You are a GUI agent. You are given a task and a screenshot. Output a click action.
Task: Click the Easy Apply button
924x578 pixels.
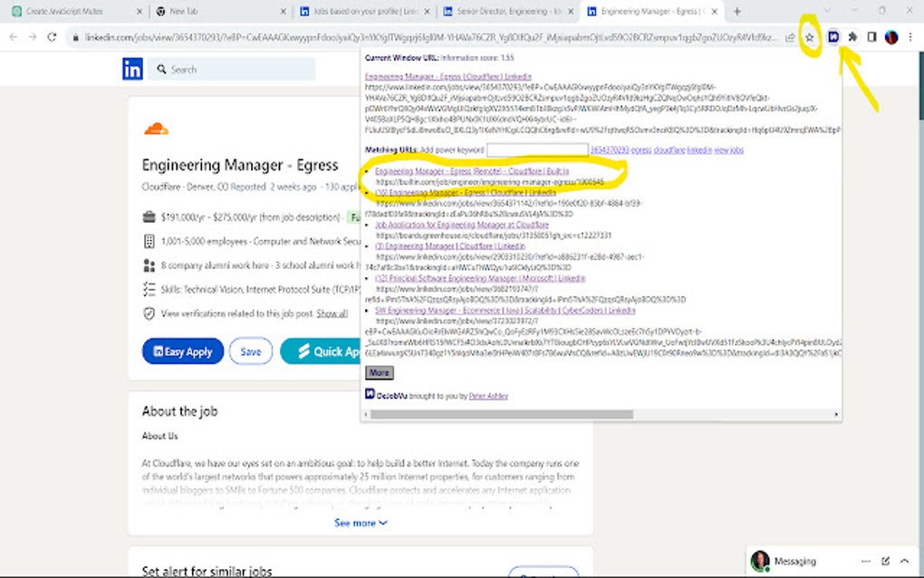pyautogui.click(x=182, y=352)
